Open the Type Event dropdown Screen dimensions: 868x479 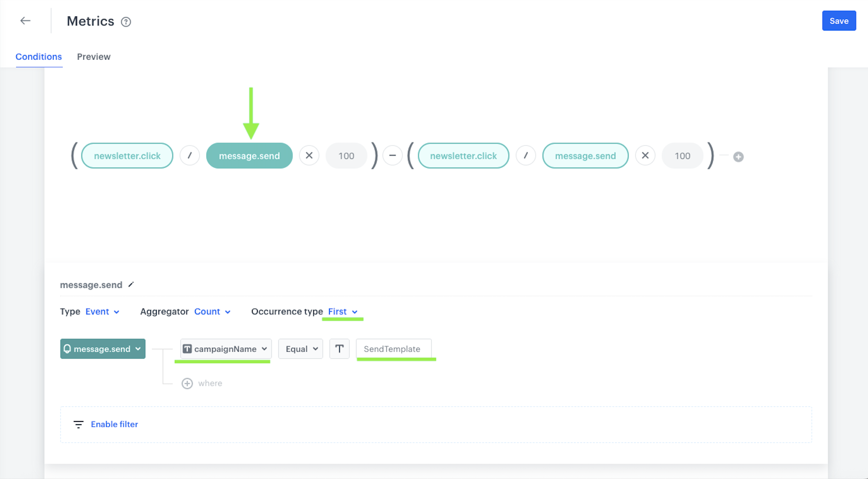tap(102, 312)
